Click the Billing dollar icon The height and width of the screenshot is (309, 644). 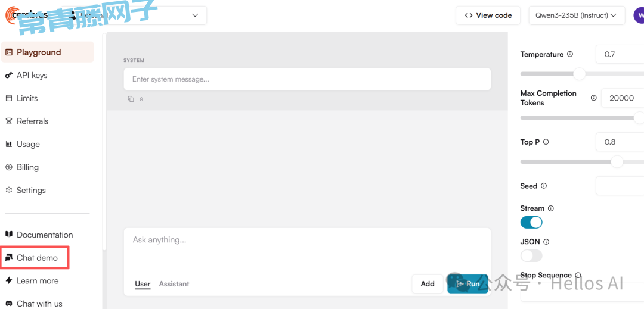9,167
